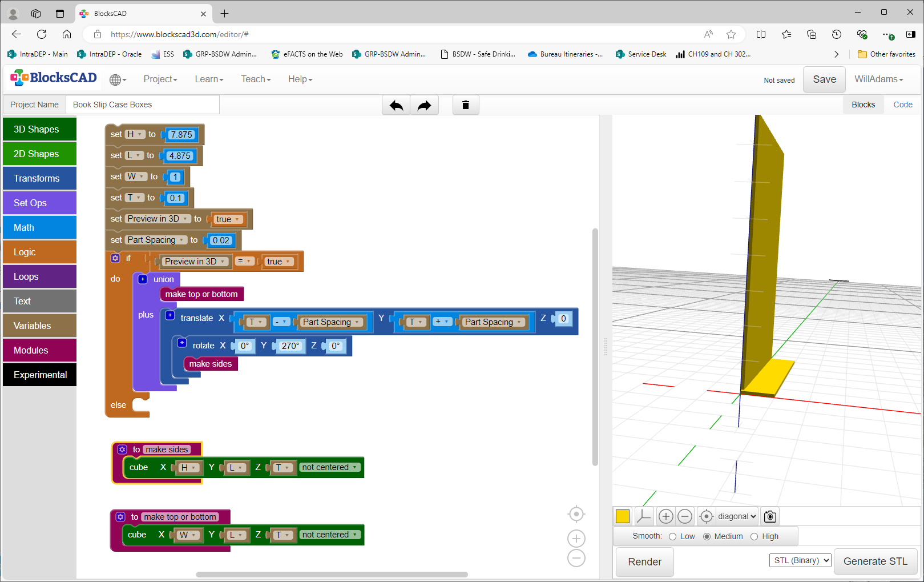This screenshot has width=924, height=582.
Task: Toggle the axes display icon
Action: pyautogui.click(x=644, y=516)
